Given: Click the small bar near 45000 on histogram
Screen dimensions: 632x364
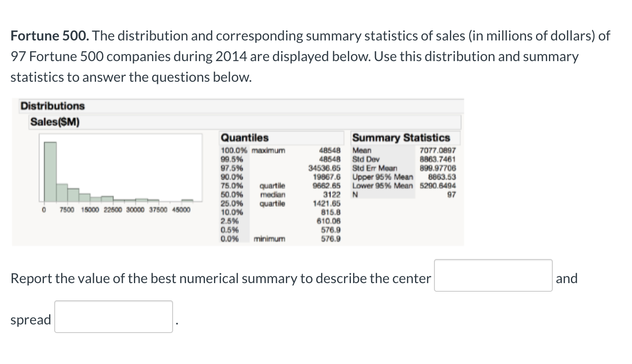Looking at the screenshot, I should (188, 200).
